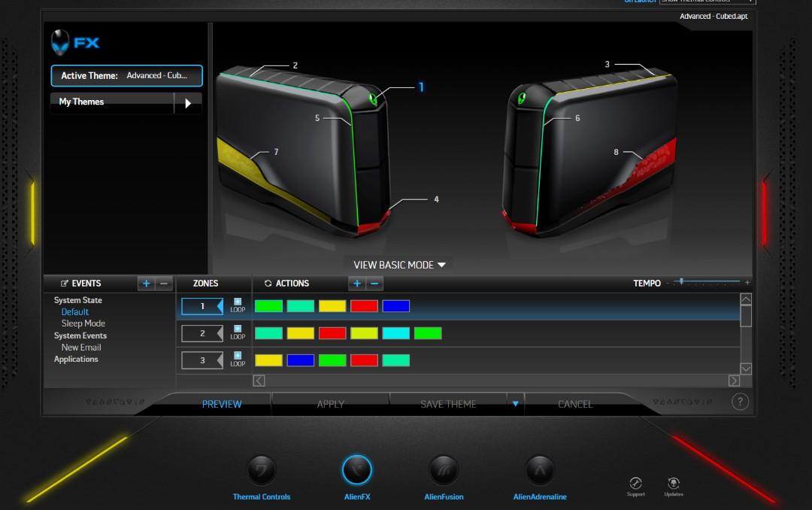Select the Sleep Mode event
The width and height of the screenshot is (812, 510).
[x=83, y=323]
